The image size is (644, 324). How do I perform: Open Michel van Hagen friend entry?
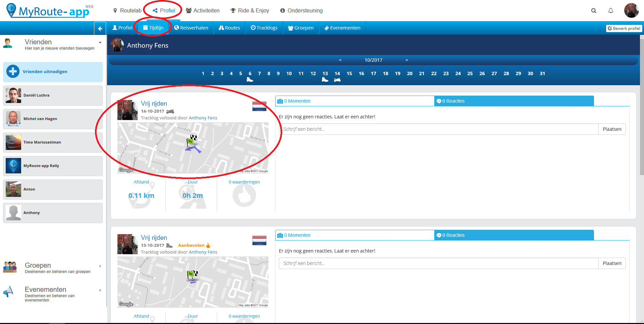pos(53,119)
